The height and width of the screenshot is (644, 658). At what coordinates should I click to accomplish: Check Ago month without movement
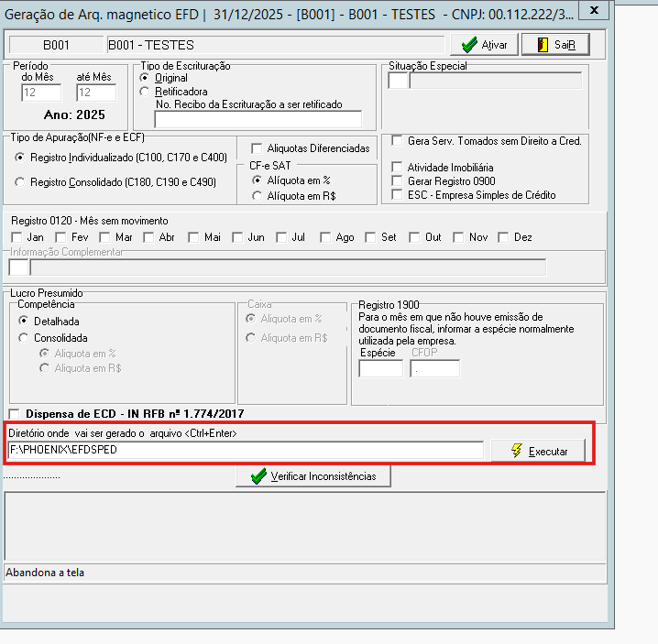[325, 237]
